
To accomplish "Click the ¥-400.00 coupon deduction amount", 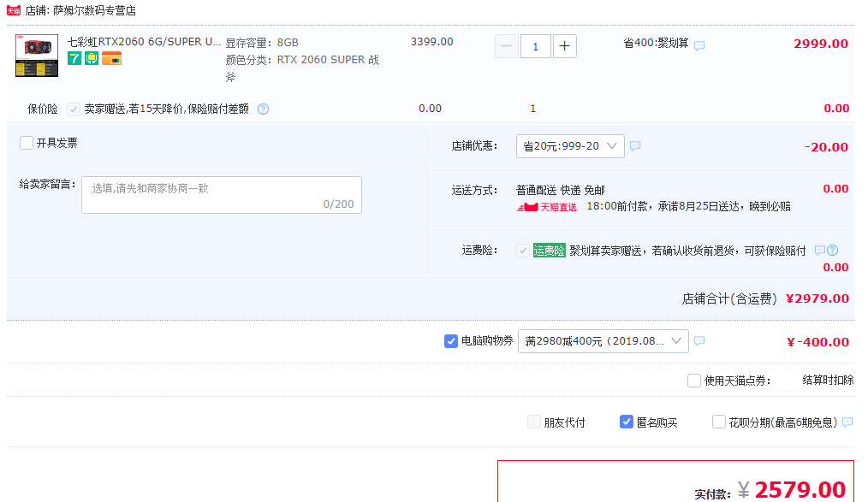I will point(817,342).
